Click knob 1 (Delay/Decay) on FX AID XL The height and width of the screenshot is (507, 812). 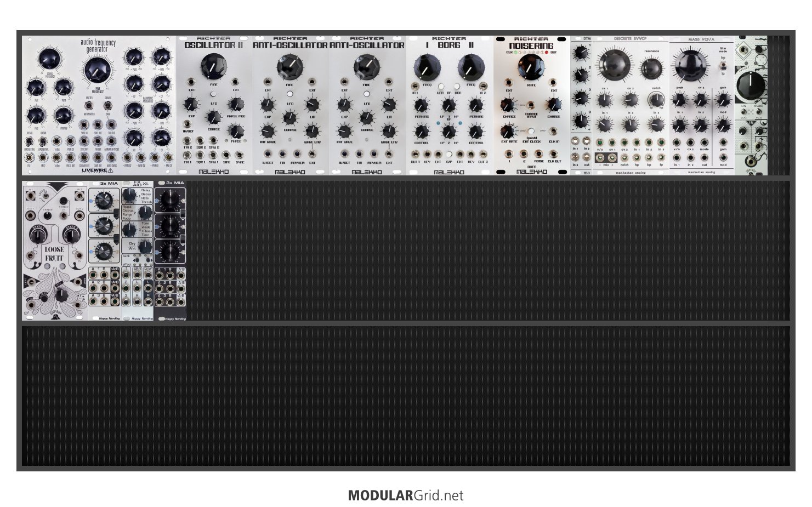128,195
